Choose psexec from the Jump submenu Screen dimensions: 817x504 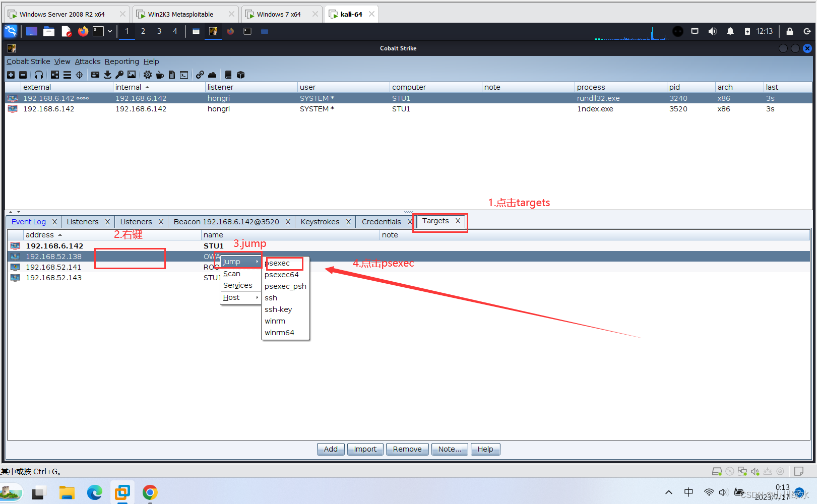[x=285, y=263]
